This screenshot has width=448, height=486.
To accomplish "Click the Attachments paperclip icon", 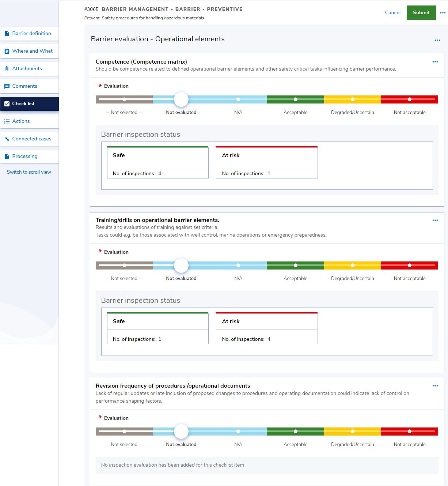I will pos(7,68).
